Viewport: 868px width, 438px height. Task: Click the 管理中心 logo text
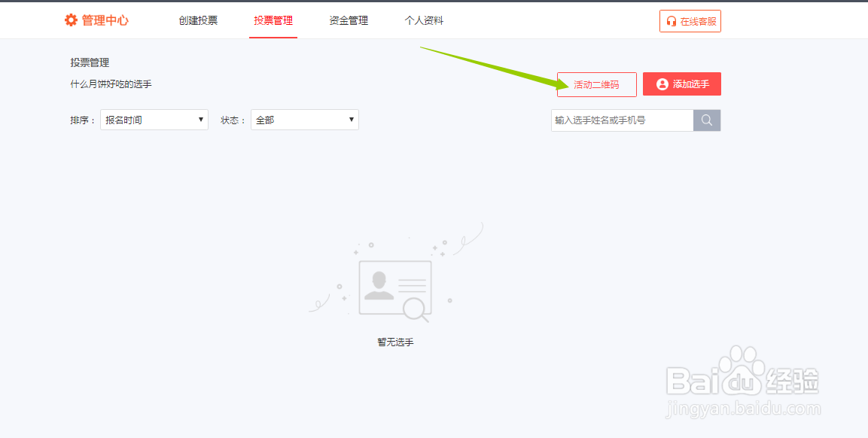(105, 20)
